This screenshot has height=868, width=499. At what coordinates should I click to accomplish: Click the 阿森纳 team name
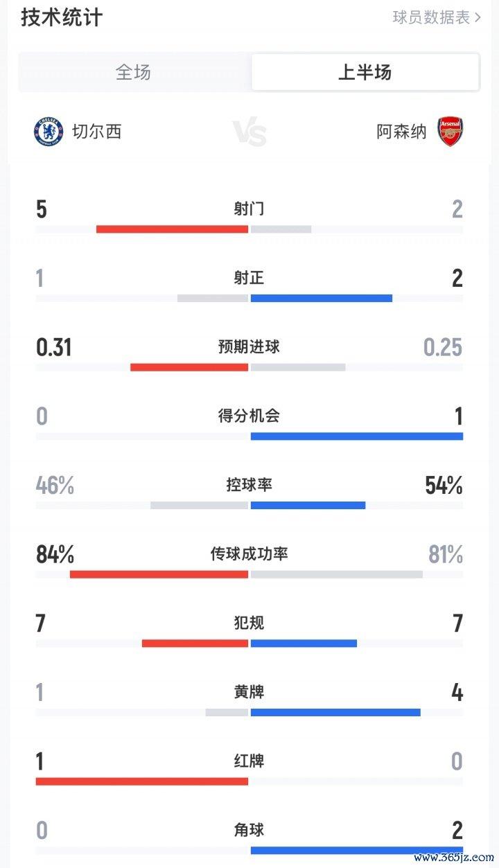(402, 132)
